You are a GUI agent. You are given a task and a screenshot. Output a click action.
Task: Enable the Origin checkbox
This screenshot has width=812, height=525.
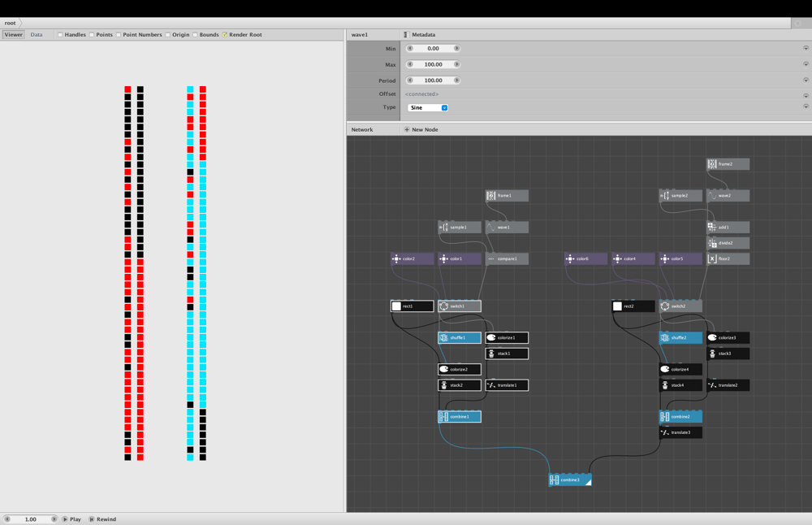pos(168,35)
